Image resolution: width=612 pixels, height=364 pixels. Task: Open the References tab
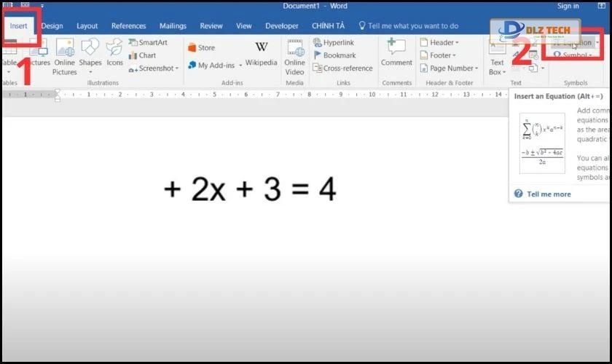[129, 26]
